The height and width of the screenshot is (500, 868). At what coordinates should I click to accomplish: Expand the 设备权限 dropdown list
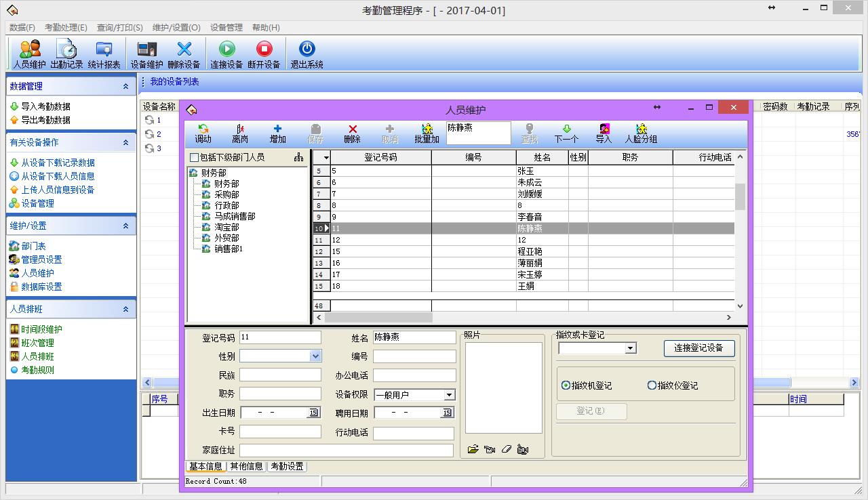[449, 395]
